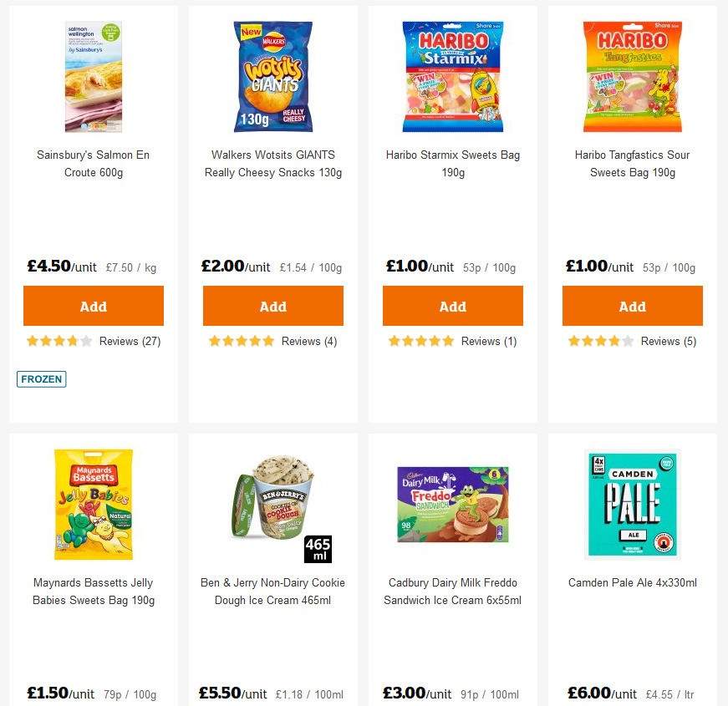Add Walkers Wotsits GIANTS to trolley
Viewport: 728px width, 706px height.
(x=272, y=306)
